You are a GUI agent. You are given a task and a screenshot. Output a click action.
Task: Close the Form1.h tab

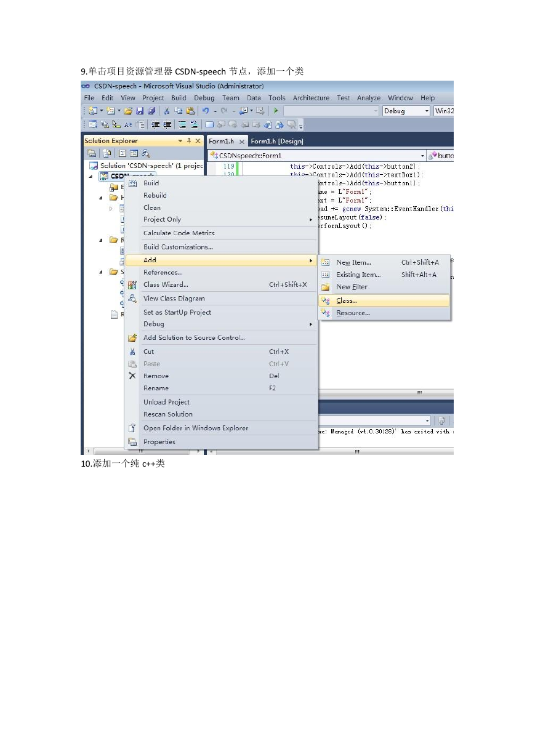click(x=242, y=142)
